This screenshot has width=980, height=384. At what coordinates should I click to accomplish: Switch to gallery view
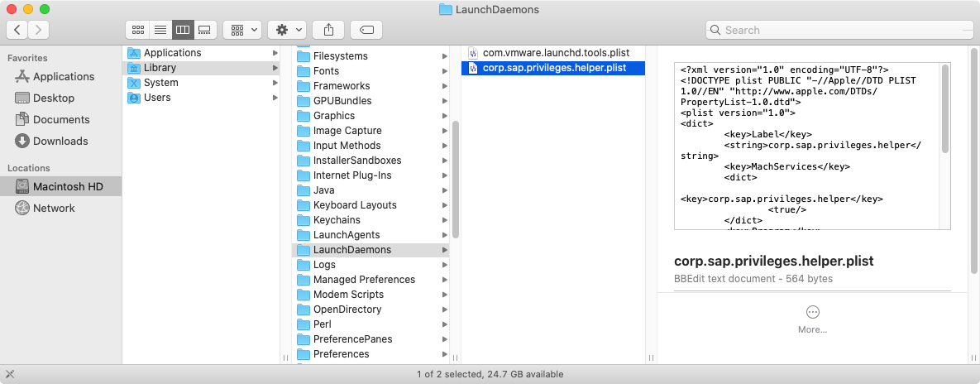204,30
